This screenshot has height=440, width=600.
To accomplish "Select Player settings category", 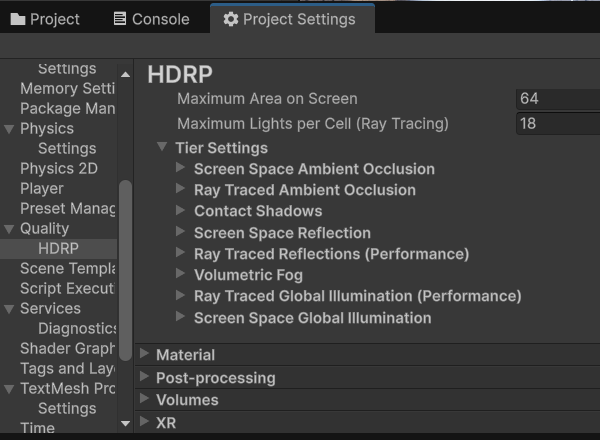I will coord(42,188).
